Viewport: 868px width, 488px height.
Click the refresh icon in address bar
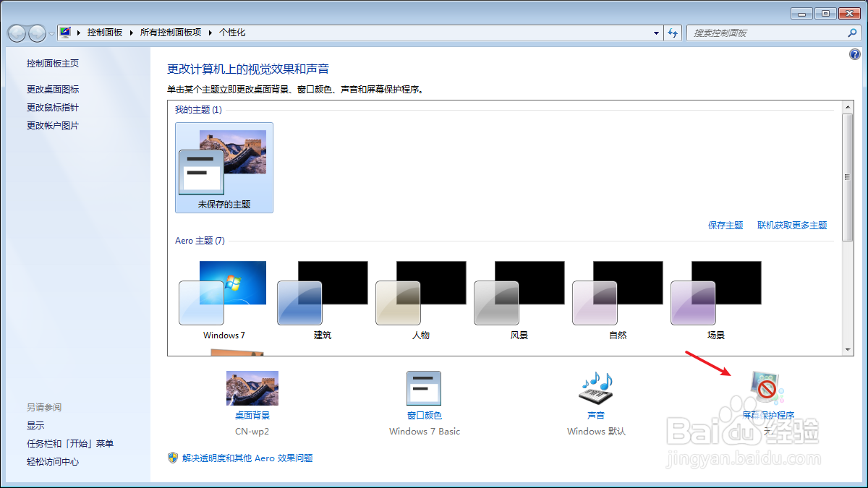coord(673,32)
